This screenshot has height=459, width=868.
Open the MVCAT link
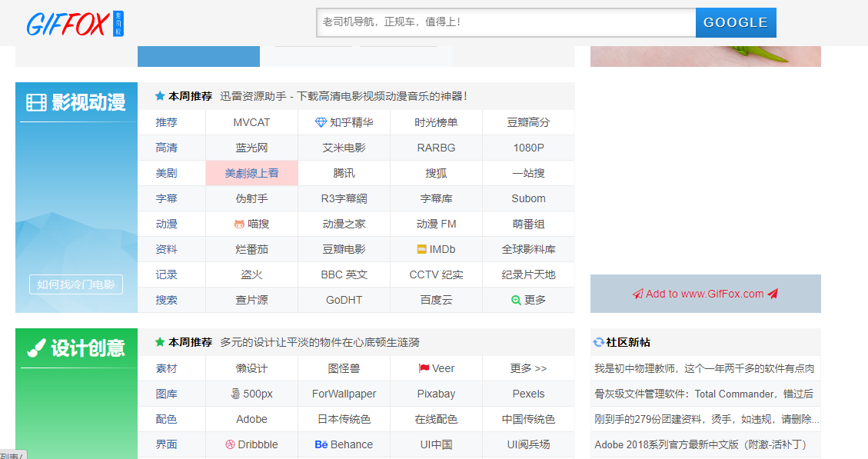pos(252,122)
